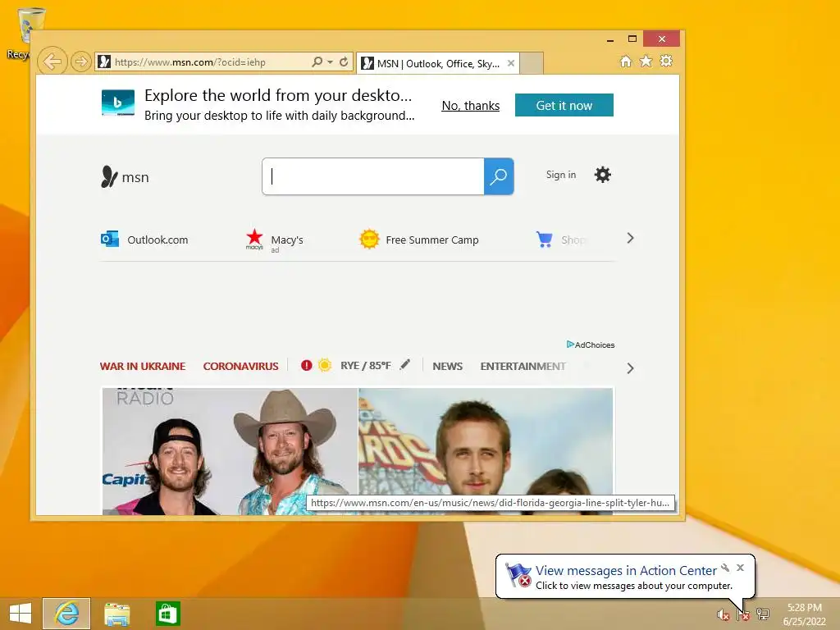Click the Action Center flag tray icon
This screenshot has height=630, width=840.
point(743,615)
